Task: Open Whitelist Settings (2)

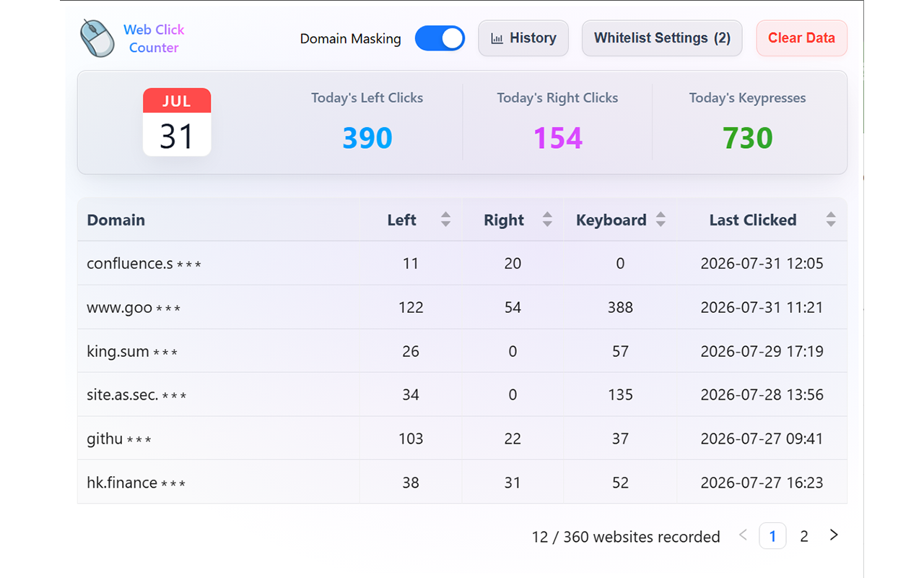Action: tap(662, 38)
